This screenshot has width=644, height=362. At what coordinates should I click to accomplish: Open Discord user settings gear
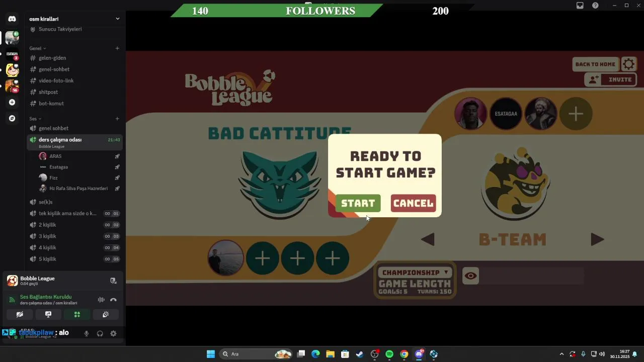[x=113, y=333]
